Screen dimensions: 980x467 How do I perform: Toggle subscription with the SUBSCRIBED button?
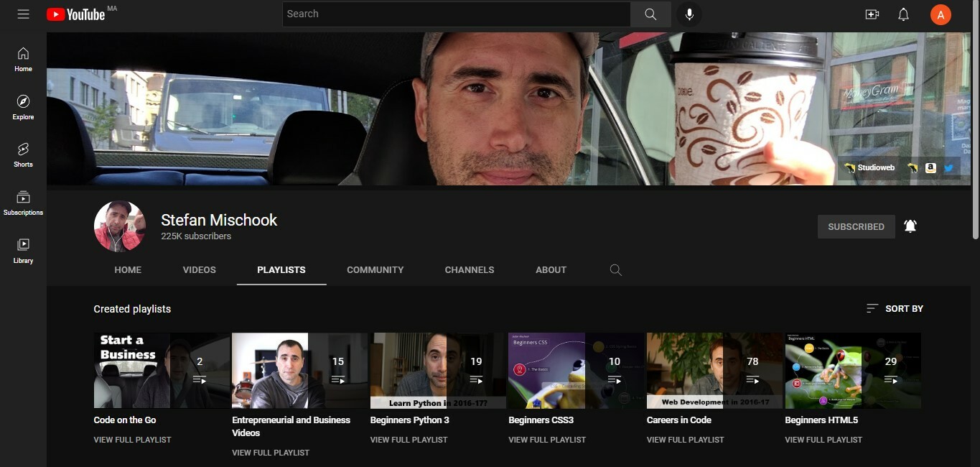(x=856, y=226)
